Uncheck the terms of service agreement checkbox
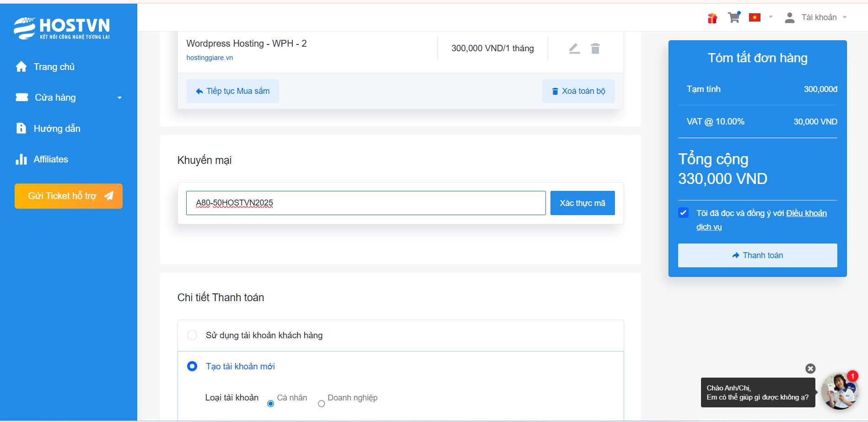The height and width of the screenshot is (422, 868). coord(683,213)
